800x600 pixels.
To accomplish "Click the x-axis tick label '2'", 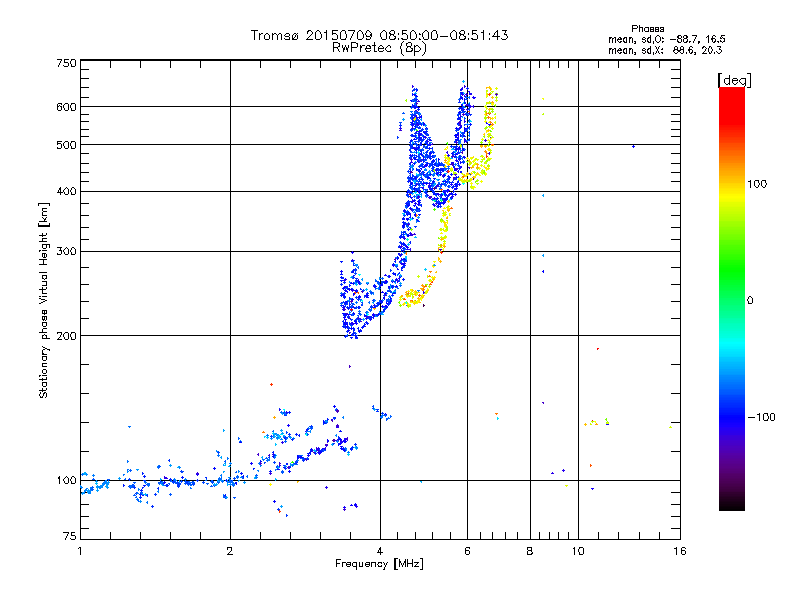I will [230, 551].
